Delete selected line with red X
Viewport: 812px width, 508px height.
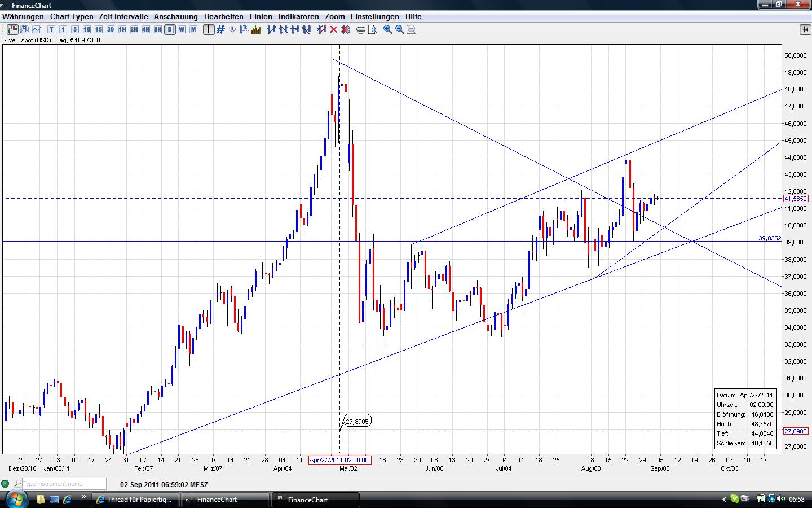(334, 29)
